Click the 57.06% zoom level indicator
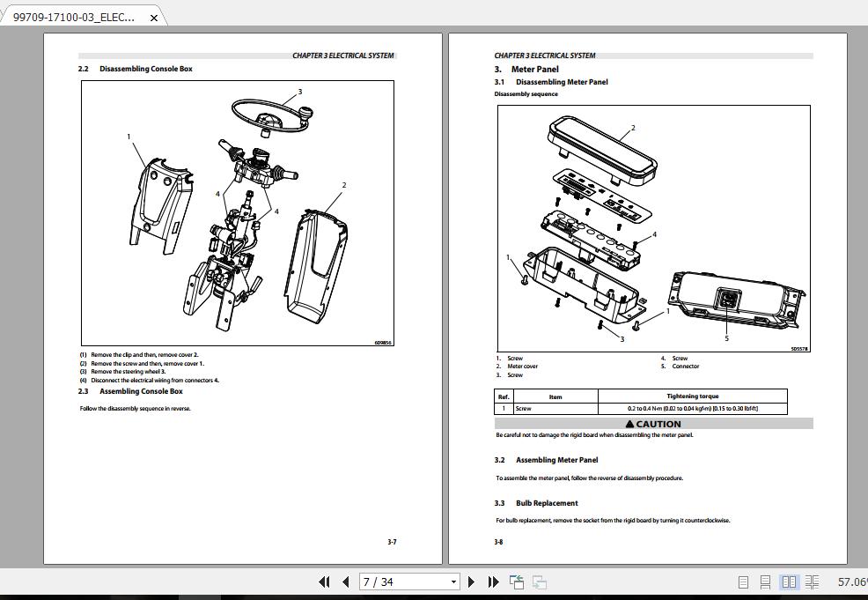 pos(848,581)
